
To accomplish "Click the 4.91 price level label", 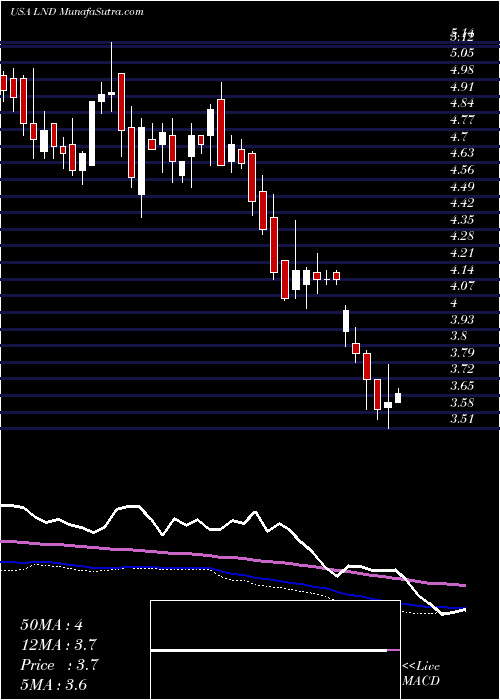I will click(x=462, y=87).
